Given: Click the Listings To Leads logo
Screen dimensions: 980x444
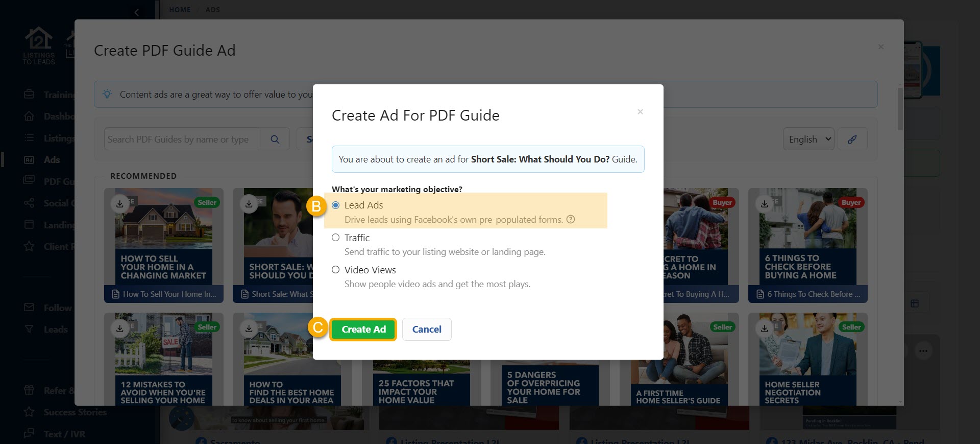Looking at the screenshot, I should (39, 46).
